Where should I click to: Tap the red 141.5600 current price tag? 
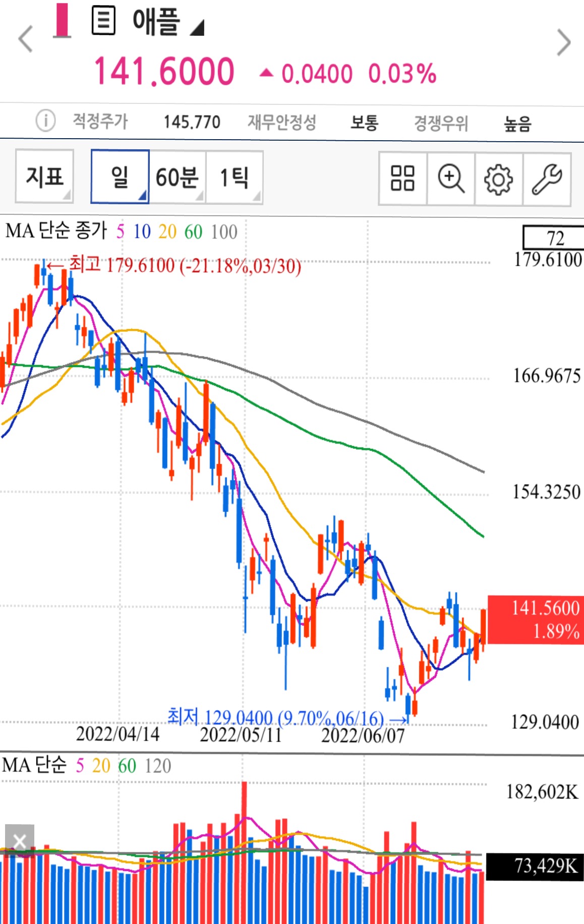(x=536, y=619)
